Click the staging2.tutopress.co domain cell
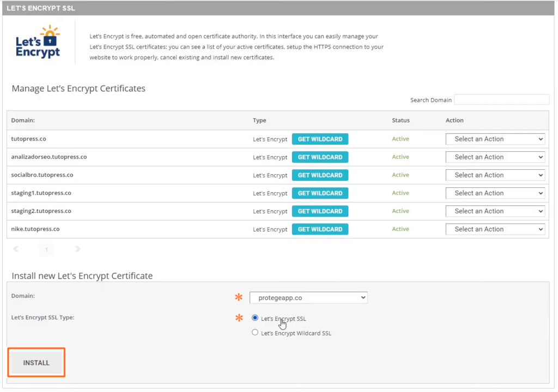 41,211
